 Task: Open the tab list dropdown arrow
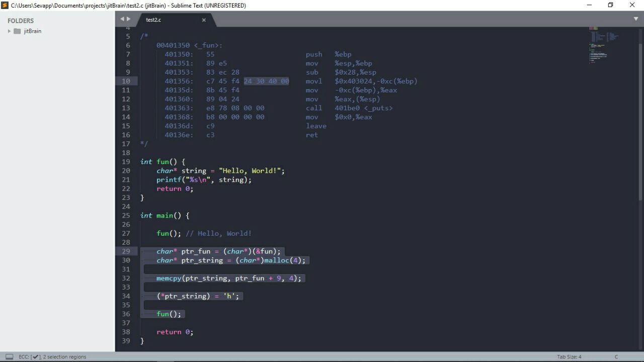point(636,19)
